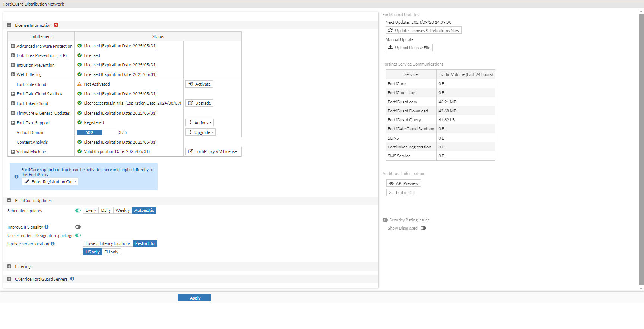Expand the FortiCare Support row

point(13,123)
